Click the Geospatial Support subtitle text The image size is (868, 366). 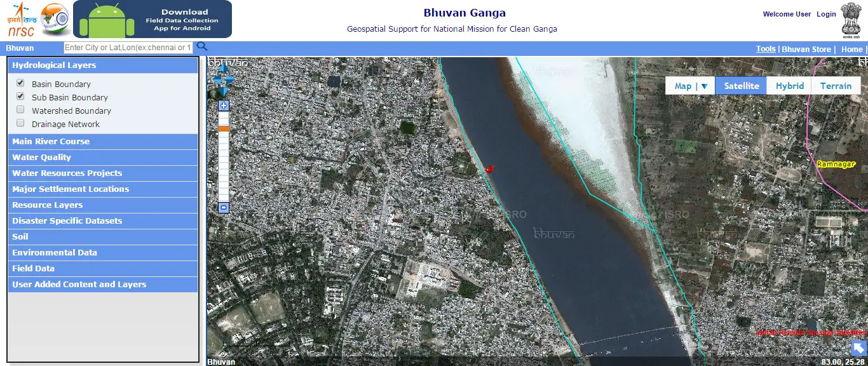[x=452, y=29]
